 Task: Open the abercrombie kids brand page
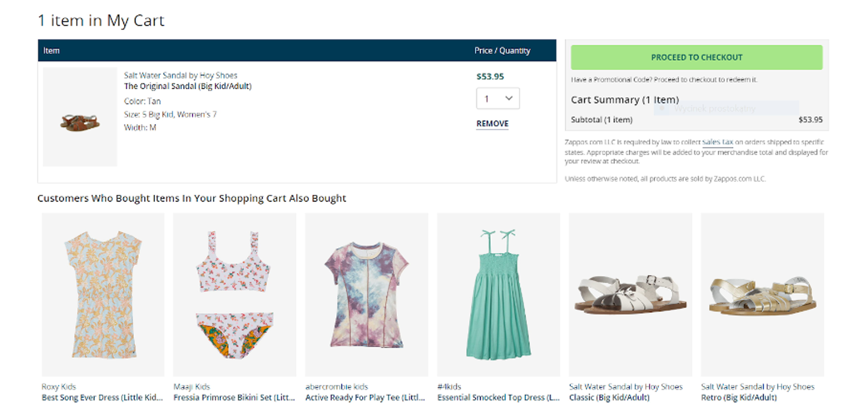pos(337,386)
